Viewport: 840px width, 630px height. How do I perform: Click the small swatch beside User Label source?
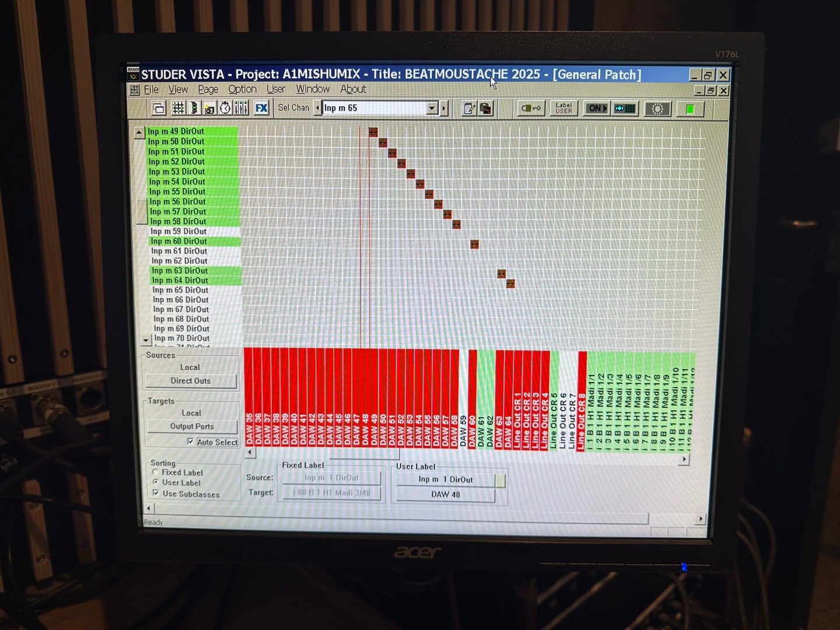pyautogui.click(x=500, y=480)
